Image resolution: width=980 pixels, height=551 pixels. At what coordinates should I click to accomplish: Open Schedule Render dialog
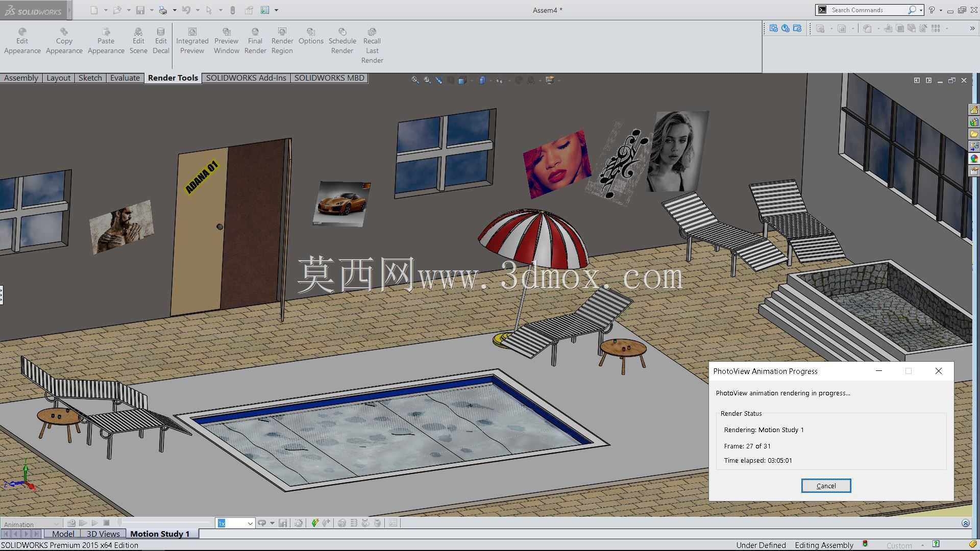coord(342,41)
